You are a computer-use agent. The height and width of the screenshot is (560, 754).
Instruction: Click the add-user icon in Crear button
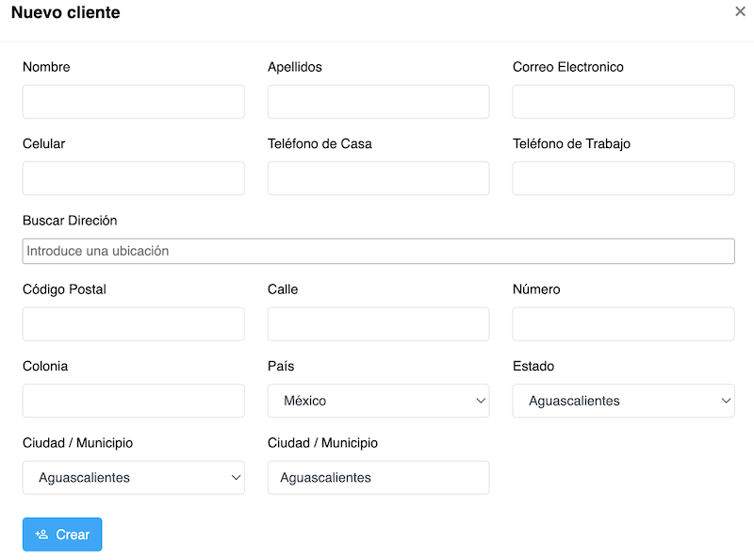pos(41,535)
